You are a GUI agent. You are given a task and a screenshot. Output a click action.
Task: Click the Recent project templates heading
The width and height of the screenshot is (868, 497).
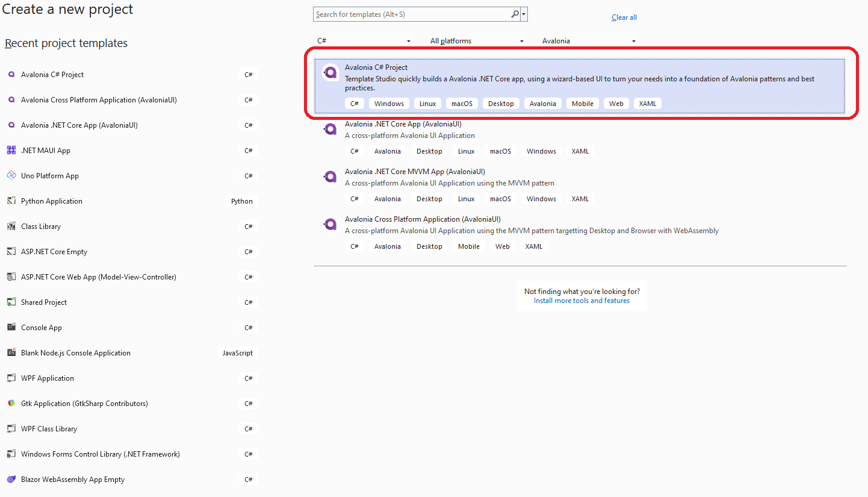click(x=66, y=43)
